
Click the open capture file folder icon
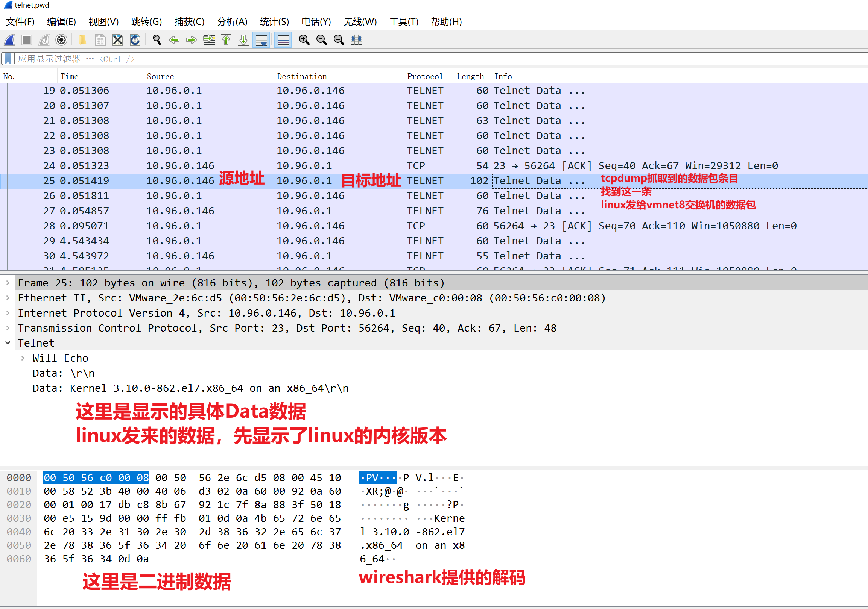(x=82, y=40)
